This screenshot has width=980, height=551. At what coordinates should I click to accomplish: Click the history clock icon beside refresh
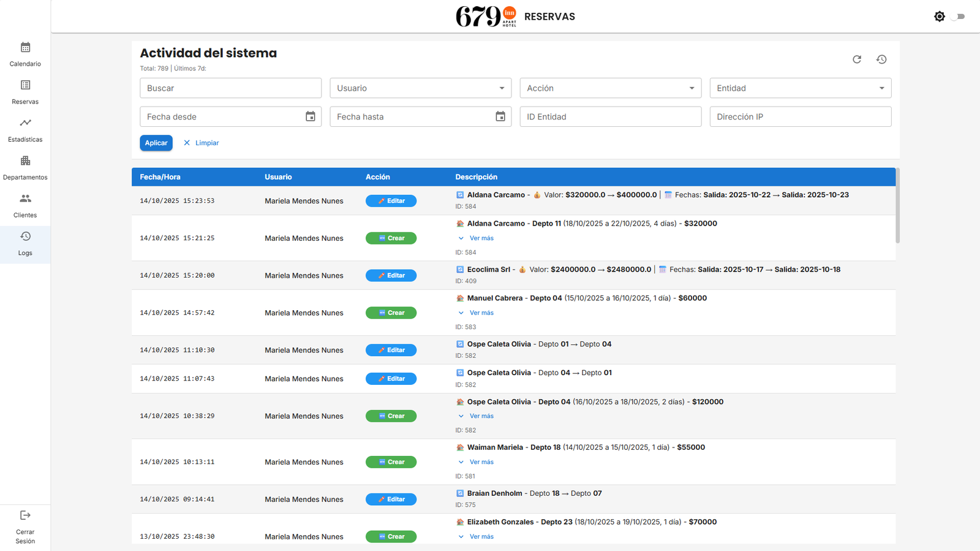click(x=881, y=59)
